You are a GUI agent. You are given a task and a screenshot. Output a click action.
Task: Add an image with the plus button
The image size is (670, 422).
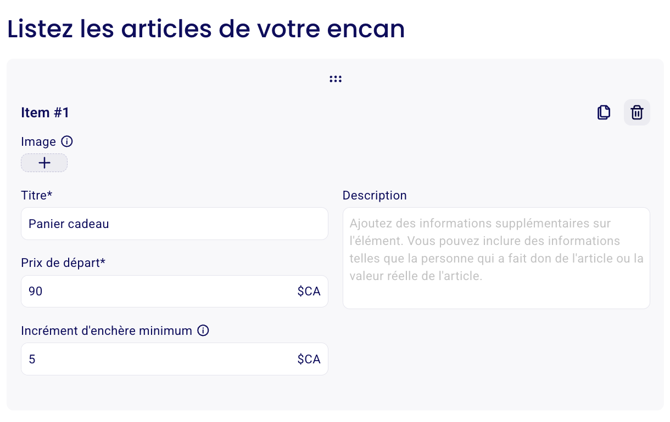[44, 163]
